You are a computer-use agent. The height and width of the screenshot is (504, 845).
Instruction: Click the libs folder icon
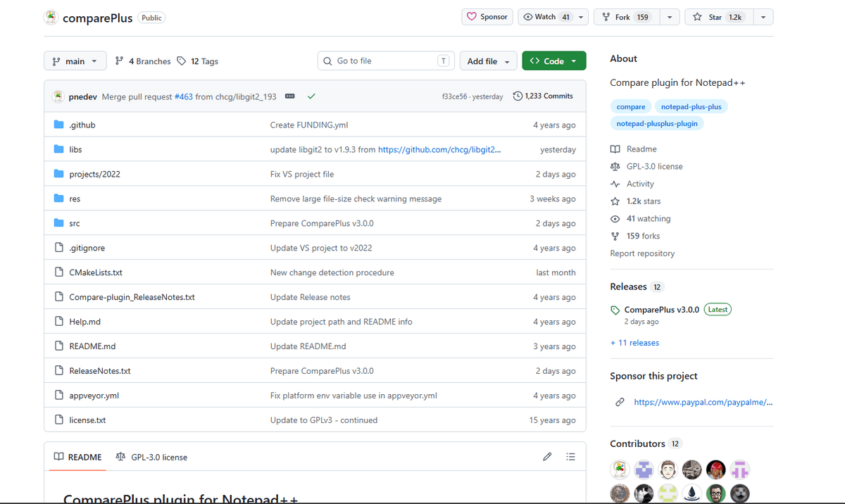click(x=59, y=149)
